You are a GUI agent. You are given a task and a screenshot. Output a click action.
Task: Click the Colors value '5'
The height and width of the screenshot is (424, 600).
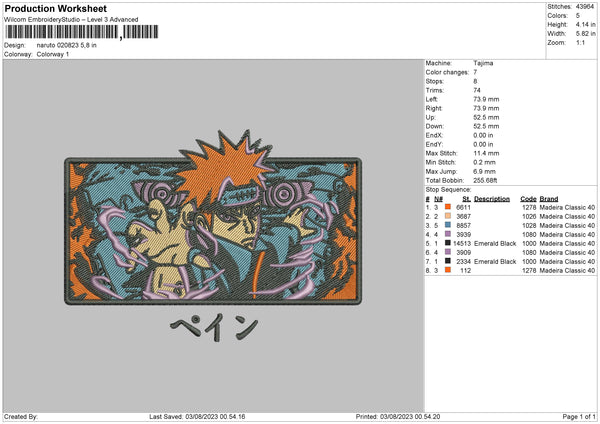578,16
